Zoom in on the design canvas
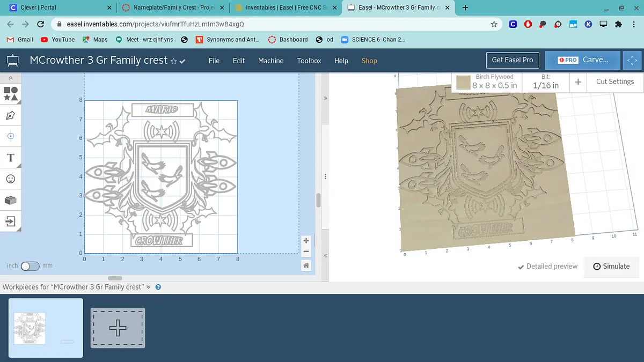 (x=306, y=241)
